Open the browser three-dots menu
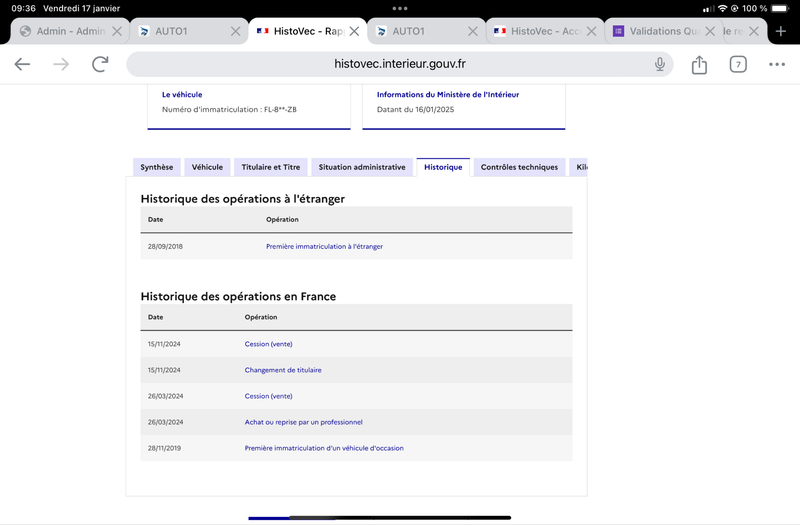 777,64
